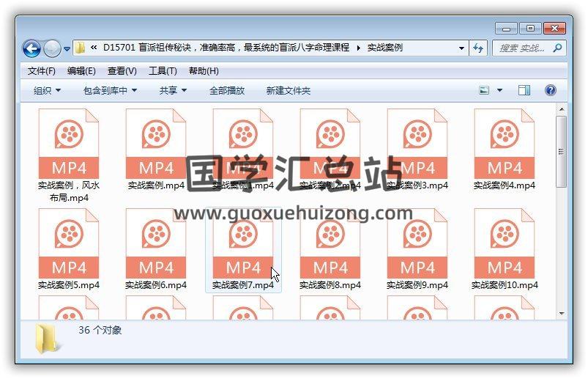Select the file 实战案例6.mp4
The image size is (588, 379).
[x=156, y=249]
